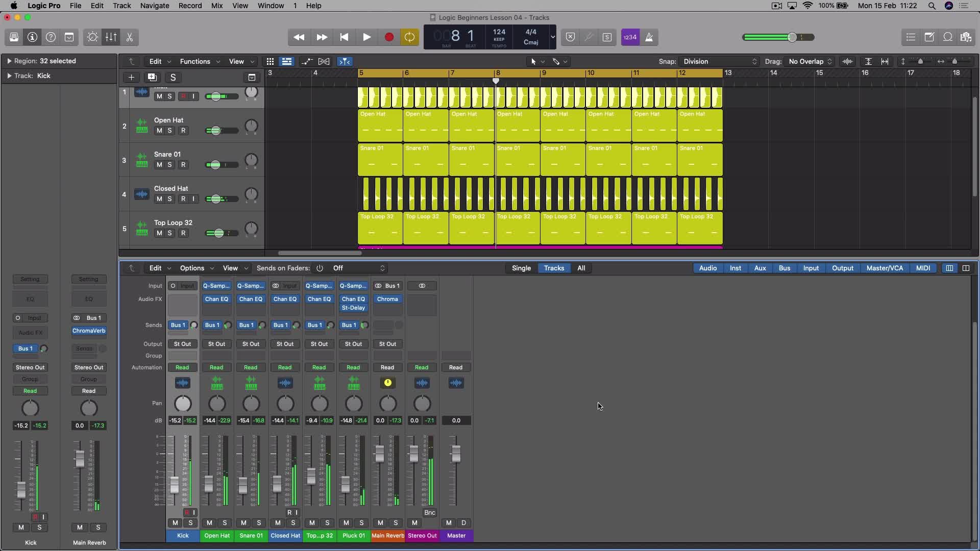Toggle Waveform Zoom button

[x=847, y=62]
